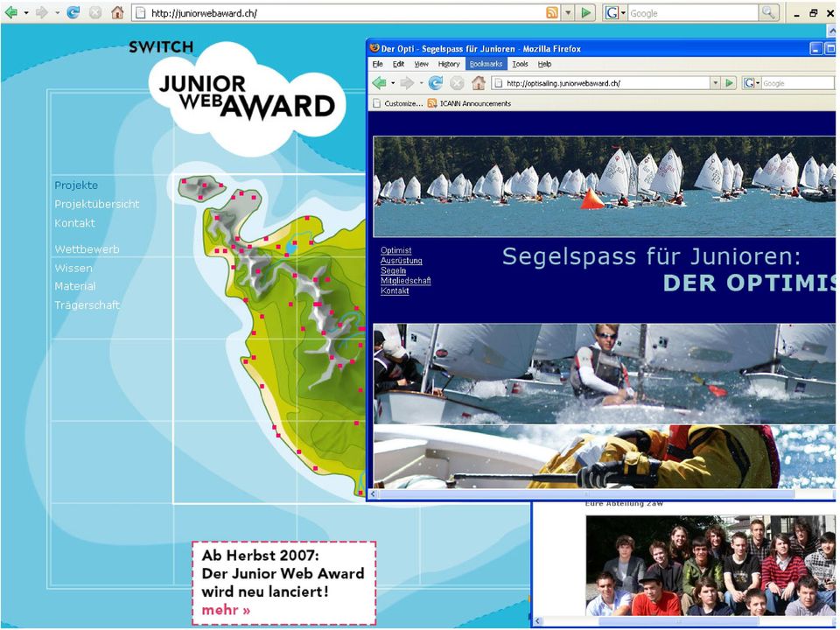Click the Optimist regatta banner photo on the sailing page
The height and width of the screenshot is (630, 840).
(x=605, y=186)
